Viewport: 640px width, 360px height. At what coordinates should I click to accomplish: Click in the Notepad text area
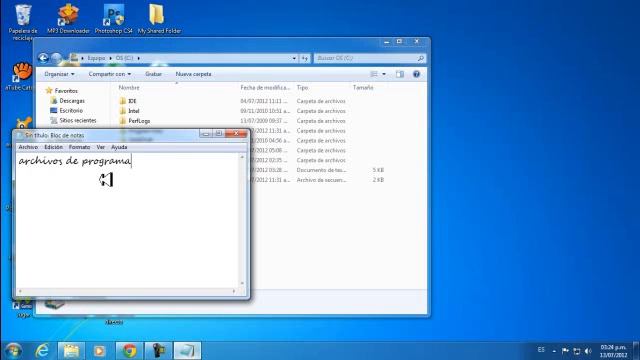coord(128,221)
